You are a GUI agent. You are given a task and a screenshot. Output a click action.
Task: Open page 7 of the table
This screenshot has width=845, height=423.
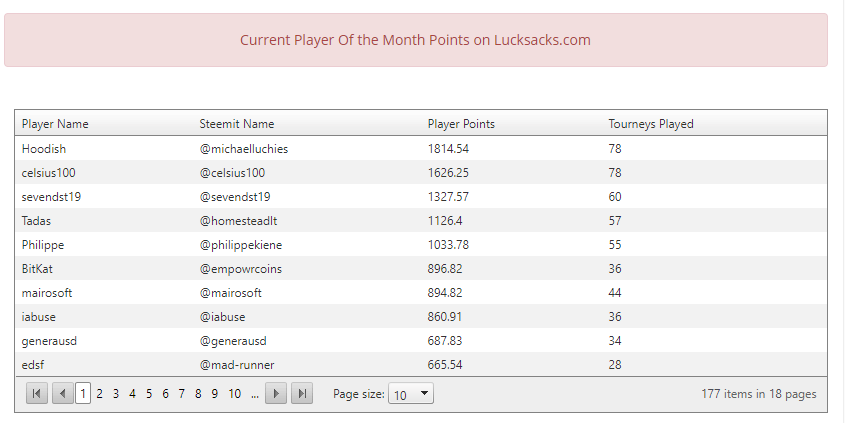click(x=182, y=394)
